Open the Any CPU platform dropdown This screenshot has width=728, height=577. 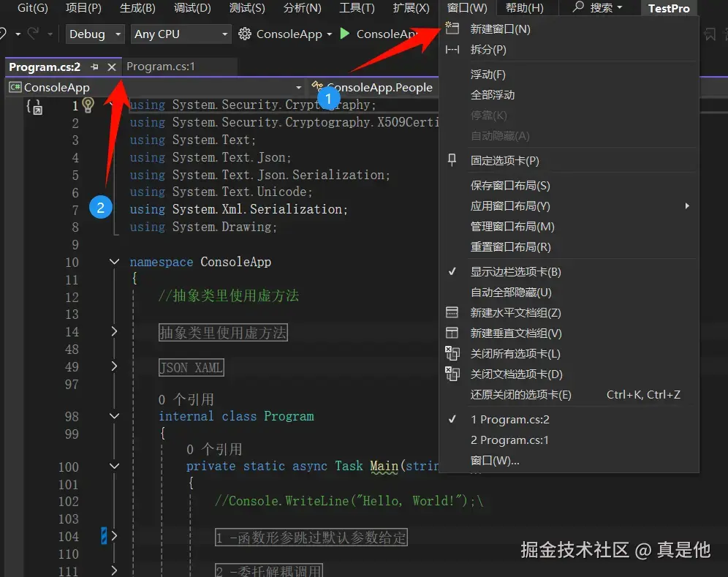click(x=181, y=34)
